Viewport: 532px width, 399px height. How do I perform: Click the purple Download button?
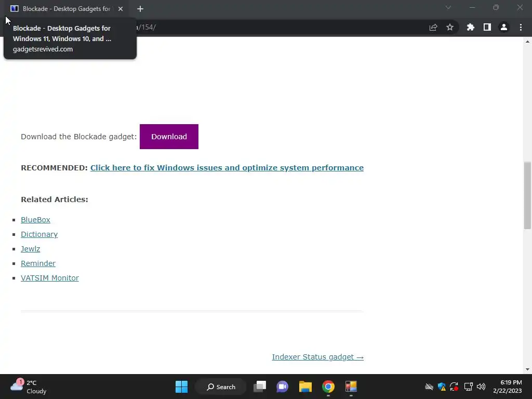point(169,137)
